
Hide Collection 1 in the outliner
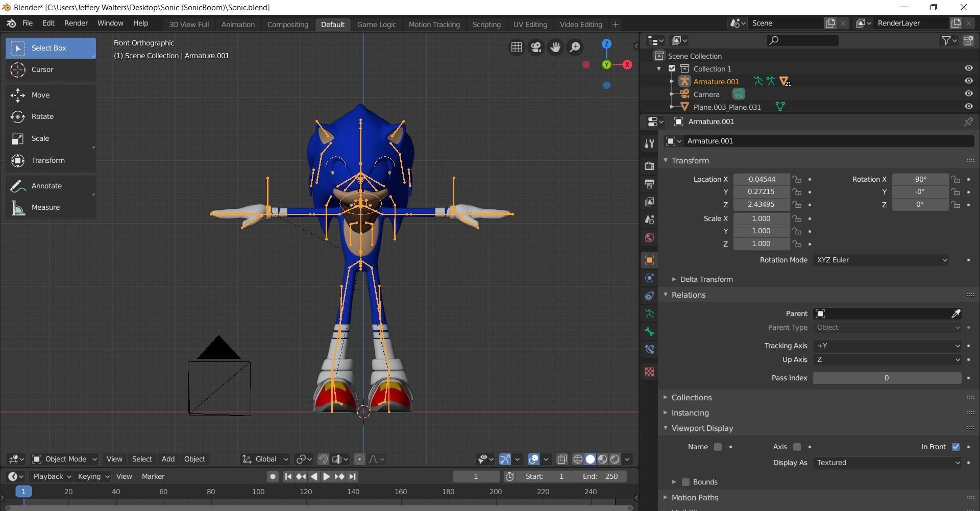point(968,68)
